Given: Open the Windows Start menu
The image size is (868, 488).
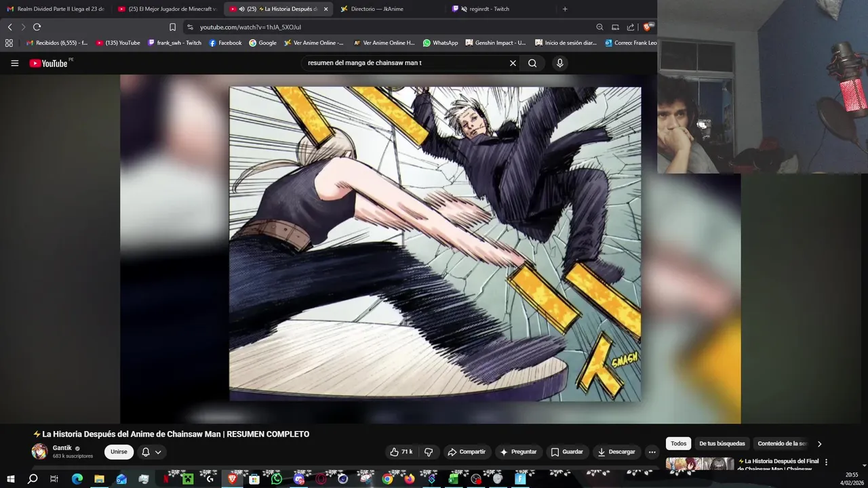Looking at the screenshot, I should click(x=11, y=479).
